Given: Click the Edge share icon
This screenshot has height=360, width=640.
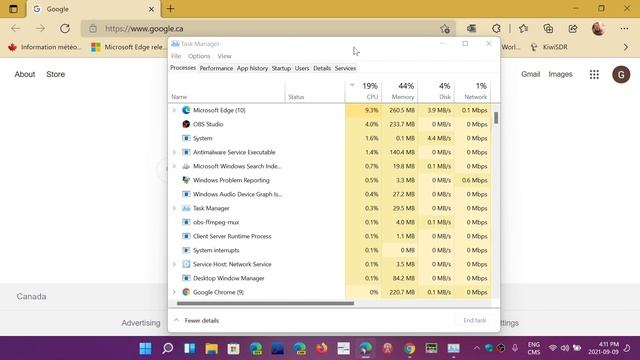Looking at the screenshot, I should tap(573, 29).
